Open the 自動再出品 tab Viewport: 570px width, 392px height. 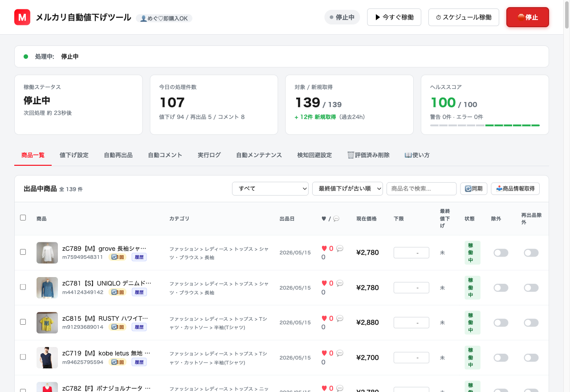[118, 155]
